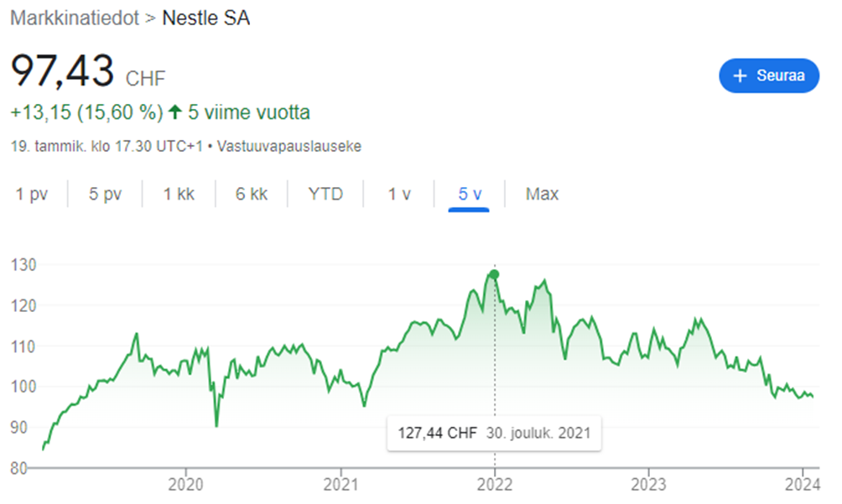This screenshot has height=504, width=842.
Task: Switch to the 5 pv range tab
Action: (105, 195)
